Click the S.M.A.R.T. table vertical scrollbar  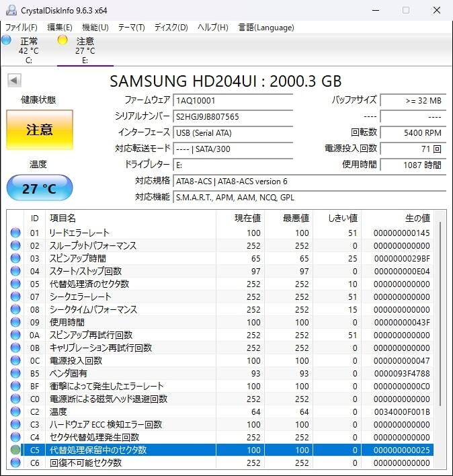point(440,314)
